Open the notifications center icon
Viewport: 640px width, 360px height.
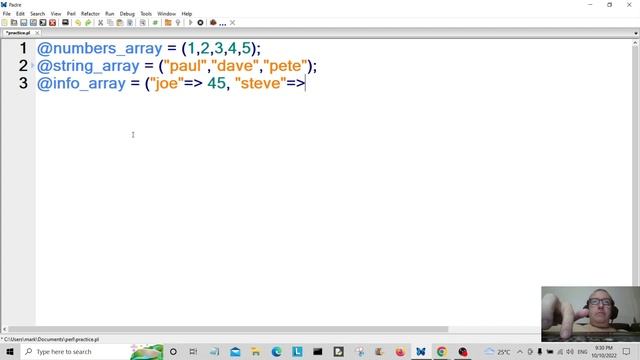[x=627, y=351]
